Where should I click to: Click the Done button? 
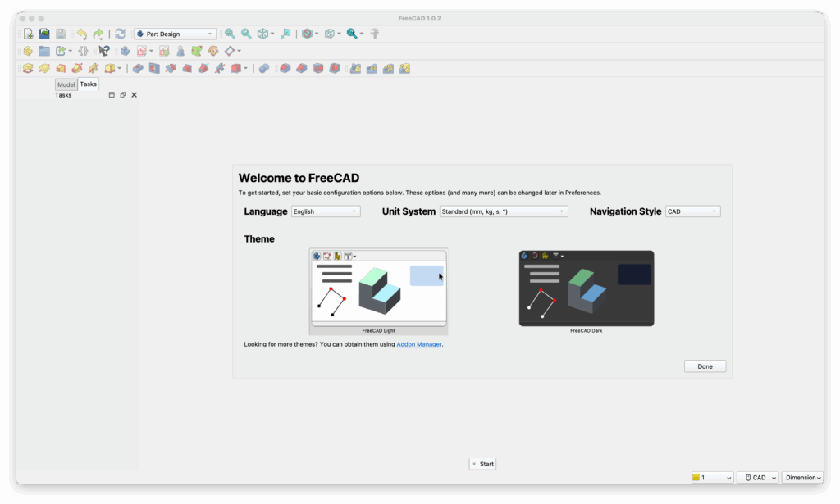click(x=705, y=366)
